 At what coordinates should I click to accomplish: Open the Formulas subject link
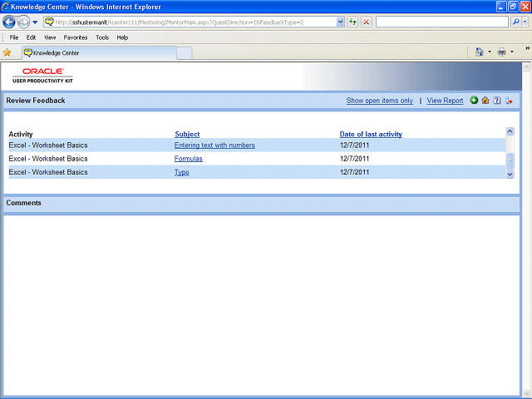click(189, 159)
